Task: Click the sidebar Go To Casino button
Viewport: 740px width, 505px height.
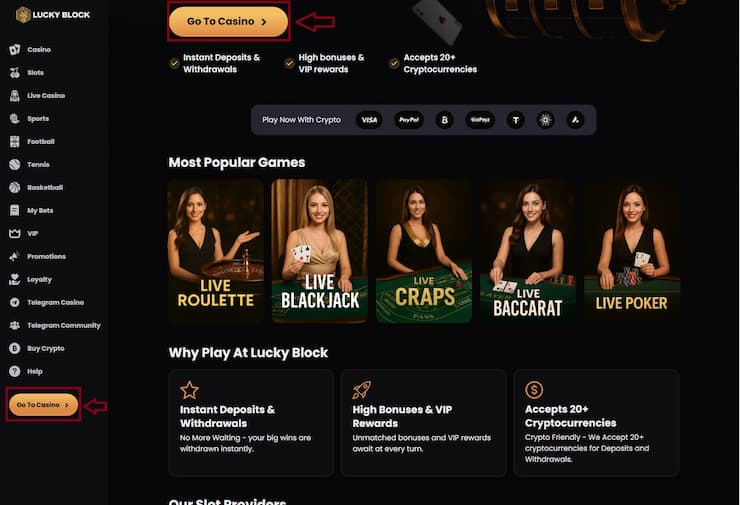Action: pyautogui.click(x=43, y=405)
